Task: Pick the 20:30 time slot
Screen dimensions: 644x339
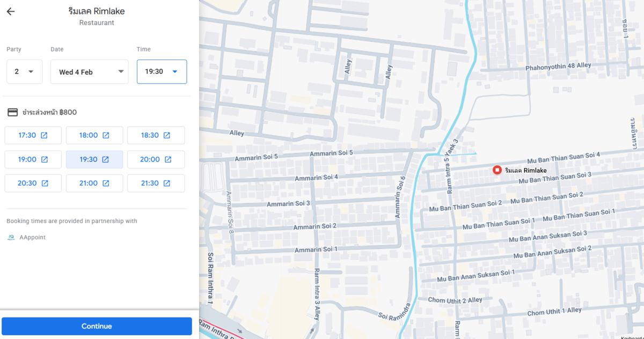Action: pos(33,183)
